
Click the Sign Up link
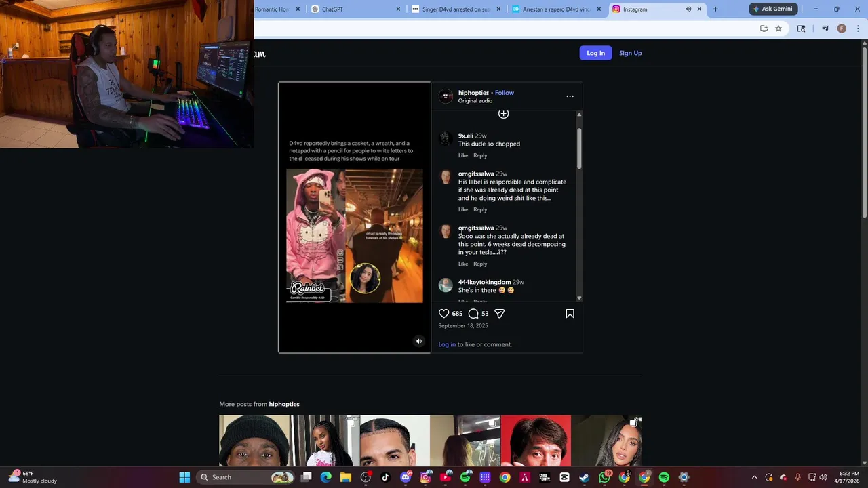630,53
